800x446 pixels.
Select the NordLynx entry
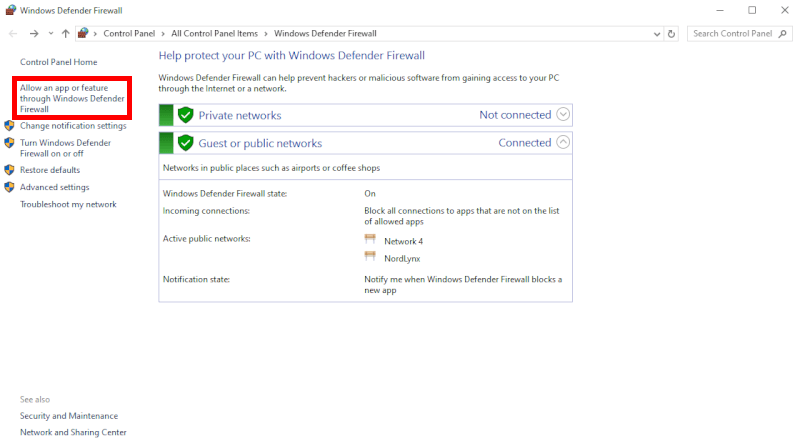point(402,259)
